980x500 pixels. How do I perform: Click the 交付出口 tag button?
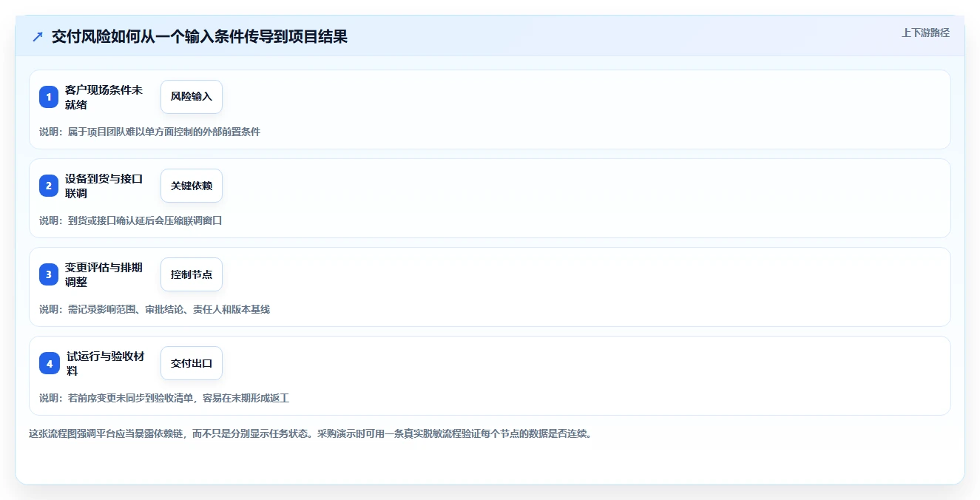pos(192,363)
